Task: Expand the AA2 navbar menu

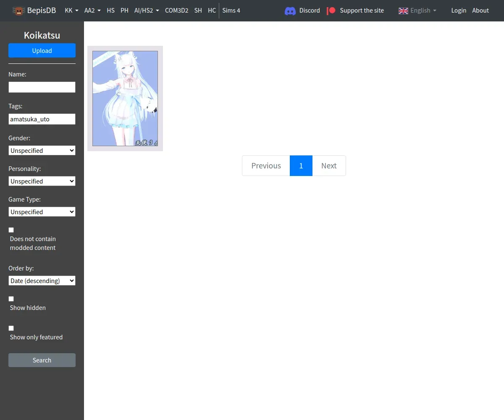Action: pos(92,10)
